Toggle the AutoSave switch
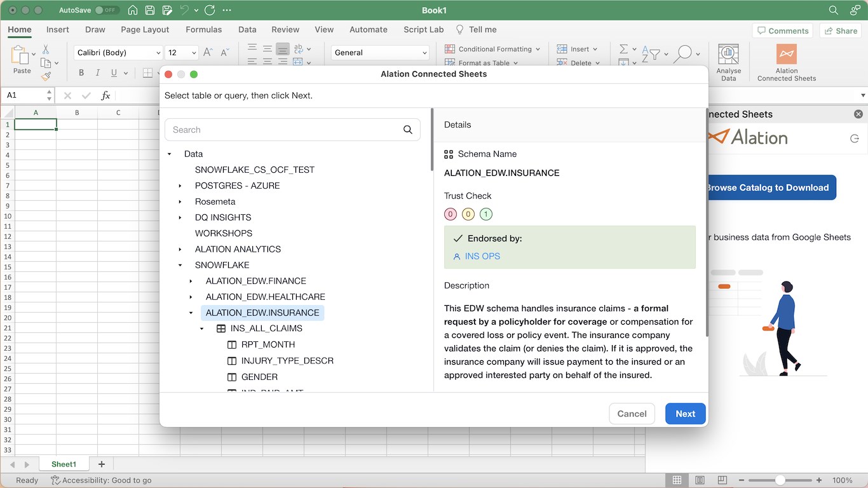868x488 pixels. (107, 10)
